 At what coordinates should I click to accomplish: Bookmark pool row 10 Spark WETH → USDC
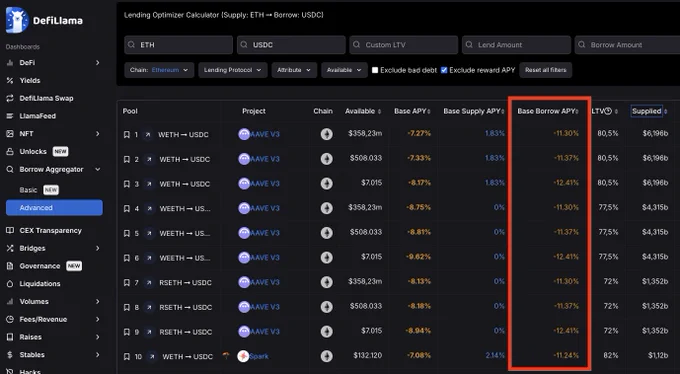pos(127,357)
